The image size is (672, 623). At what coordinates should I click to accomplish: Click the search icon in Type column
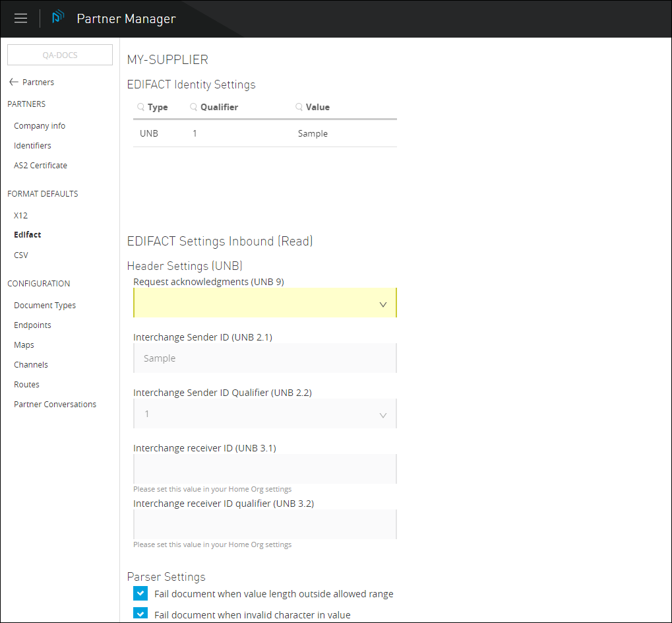point(140,107)
